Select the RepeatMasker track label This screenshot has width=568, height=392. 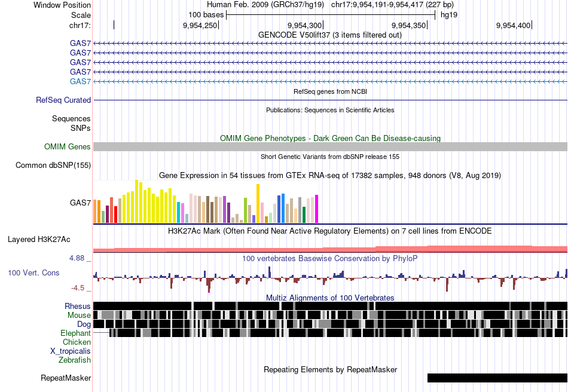pyautogui.click(x=66, y=378)
